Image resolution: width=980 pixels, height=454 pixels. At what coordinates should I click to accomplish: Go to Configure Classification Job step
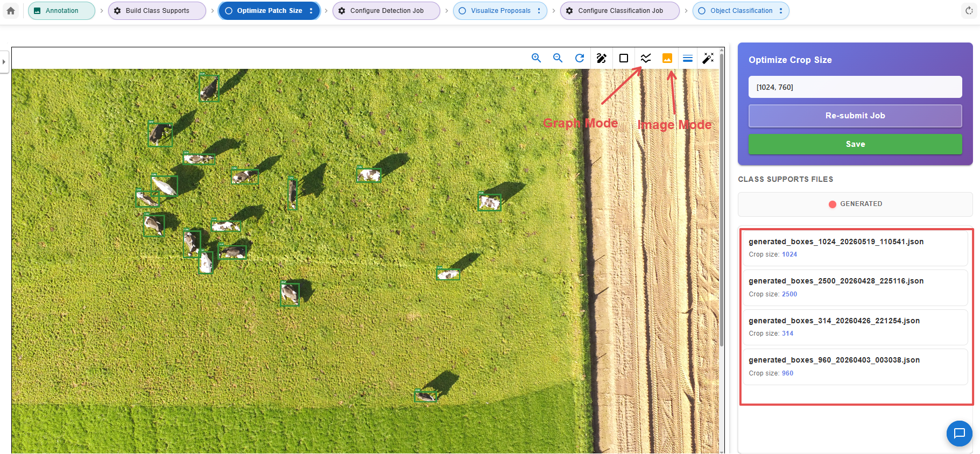620,11
